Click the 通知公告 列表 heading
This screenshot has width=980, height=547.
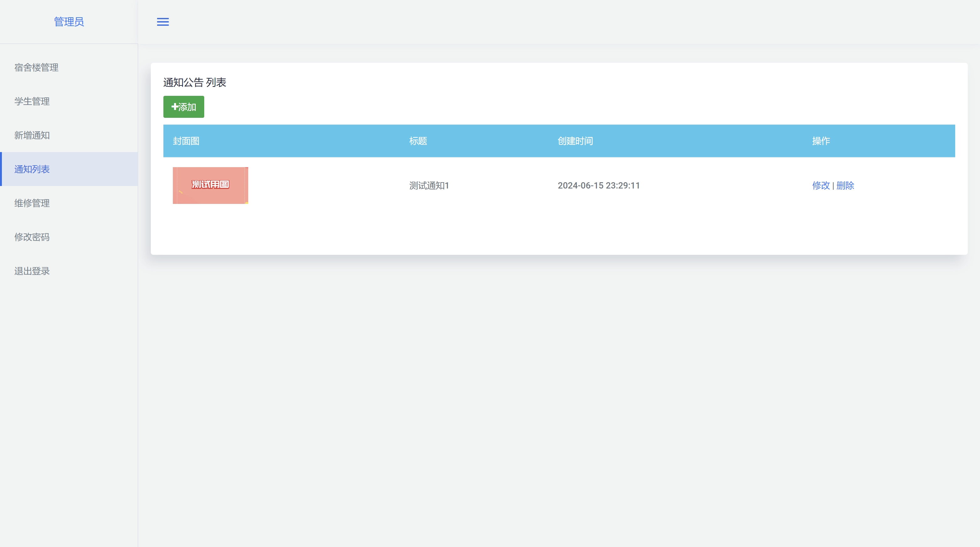point(195,82)
